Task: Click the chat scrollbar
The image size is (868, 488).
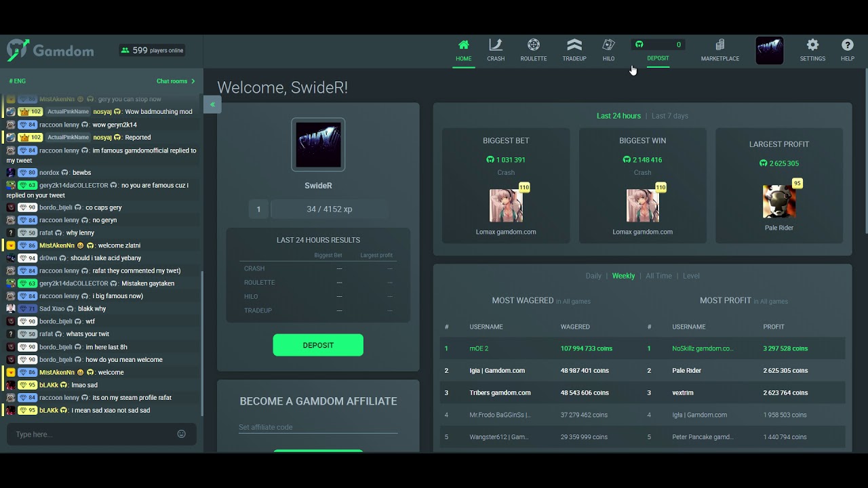Action: (201, 343)
